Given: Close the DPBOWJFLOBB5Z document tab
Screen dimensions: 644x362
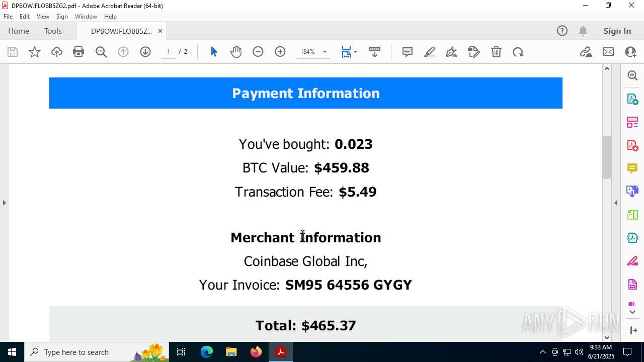Looking at the screenshot, I should pyautogui.click(x=160, y=31).
